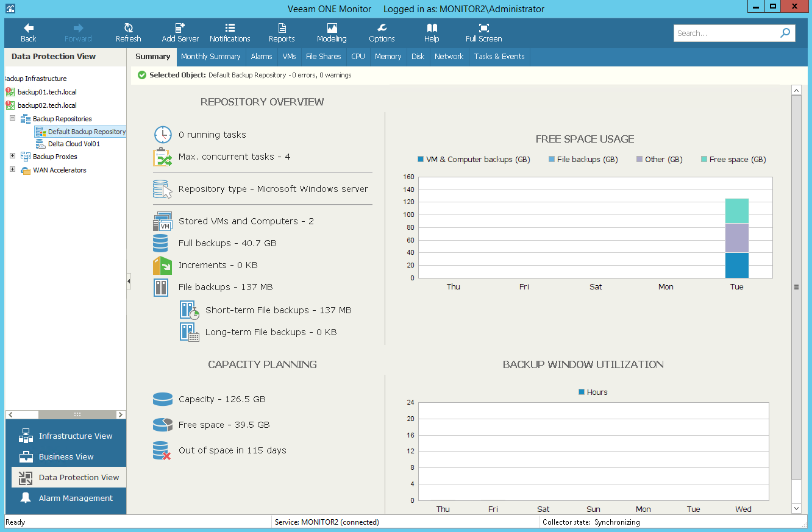Click the Free space pie icon
The image size is (812, 532).
click(162, 425)
